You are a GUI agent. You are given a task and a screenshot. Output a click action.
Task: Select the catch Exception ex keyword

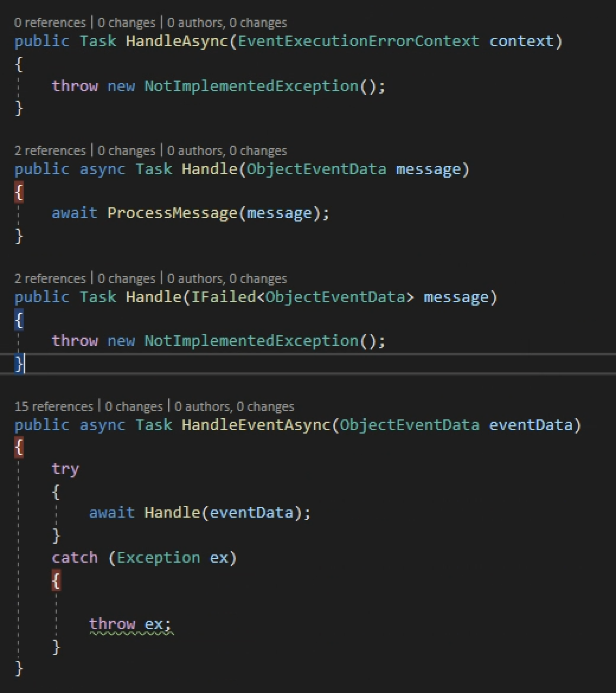[x=74, y=557]
